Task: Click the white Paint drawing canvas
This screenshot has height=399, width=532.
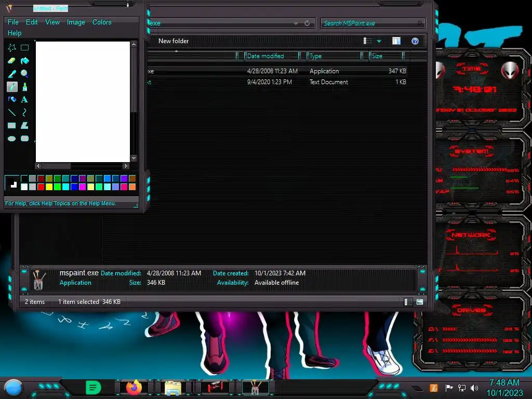Action: [x=83, y=102]
